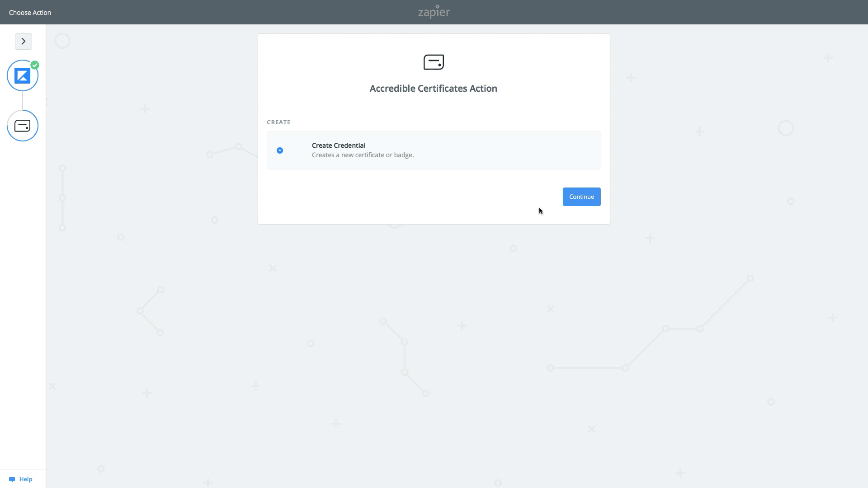Click empty area of Create Credential row
Image resolution: width=868 pixels, height=488 pixels.
(506, 150)
